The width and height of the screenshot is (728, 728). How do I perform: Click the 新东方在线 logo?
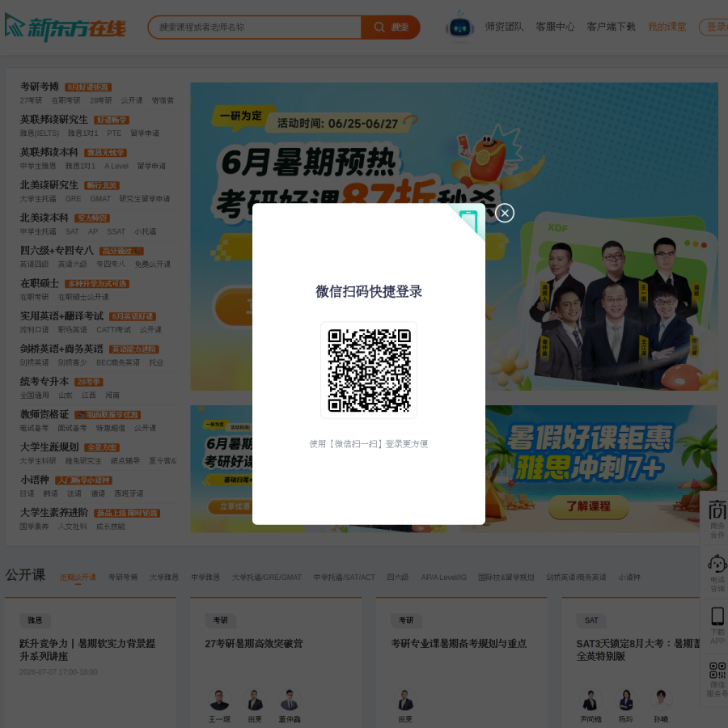point(65,27)
